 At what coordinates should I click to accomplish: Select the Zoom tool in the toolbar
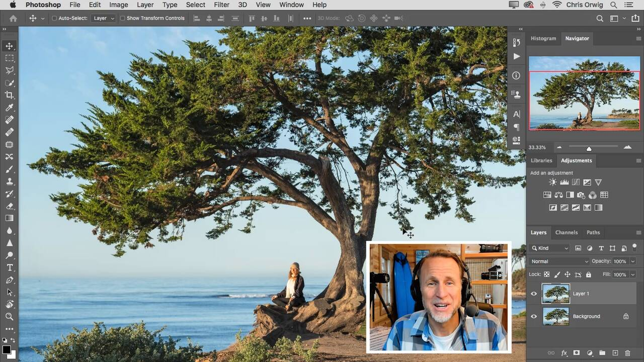tap(9, 316)
